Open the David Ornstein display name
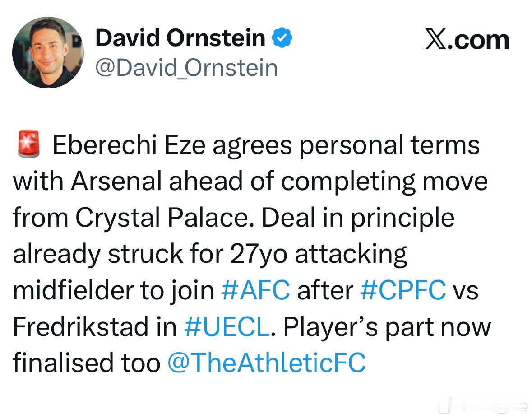This screenshot has height=419, width=532. 180,37
